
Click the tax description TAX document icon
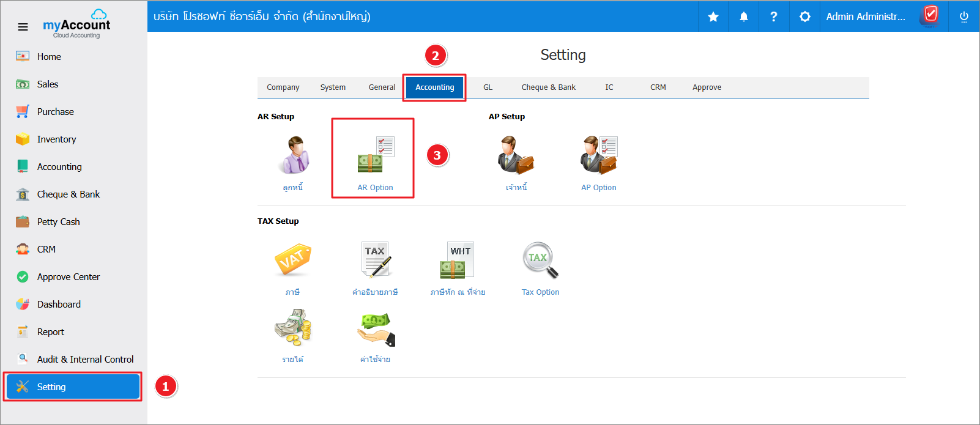[x=375, y=261]
